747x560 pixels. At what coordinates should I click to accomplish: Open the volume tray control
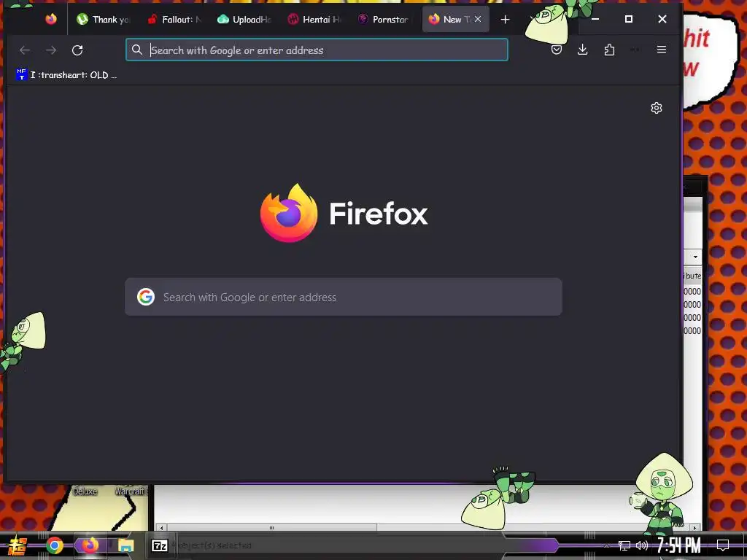[642, 545]
